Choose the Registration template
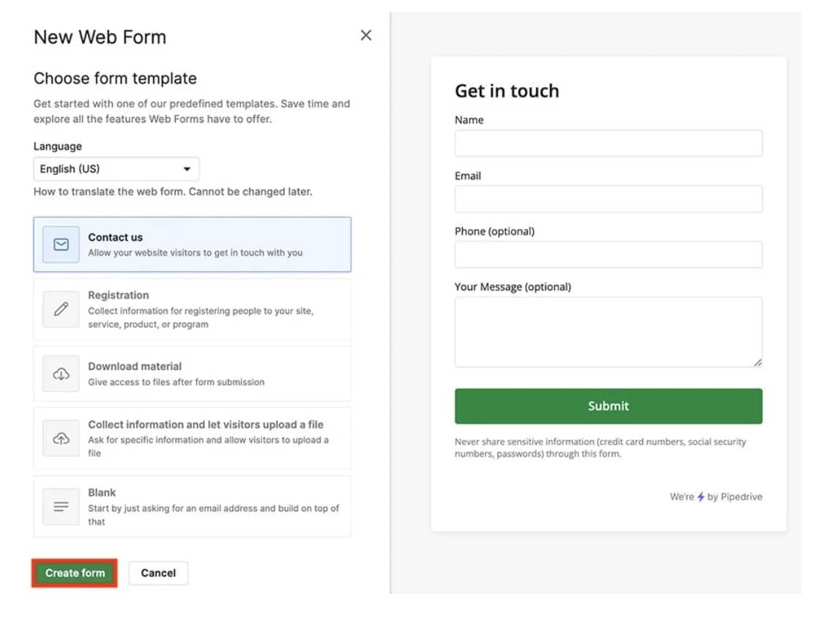 pos(119,295)
